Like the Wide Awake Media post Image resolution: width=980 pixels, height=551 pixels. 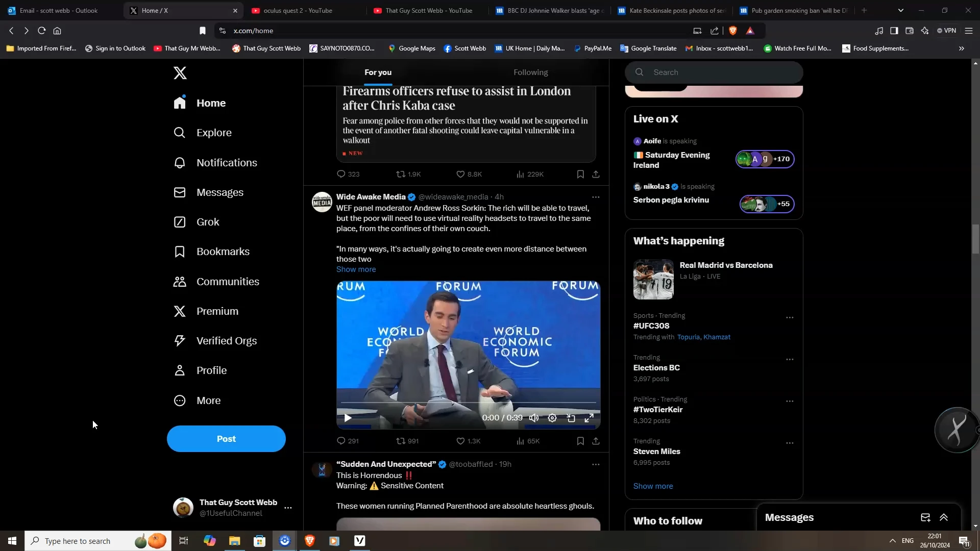tap(468, 441)
